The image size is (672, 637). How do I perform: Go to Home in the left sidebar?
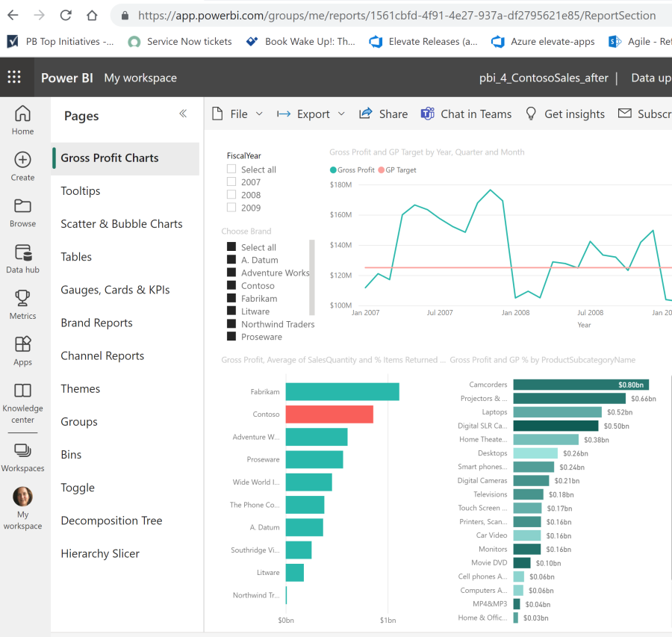point(22,120)
